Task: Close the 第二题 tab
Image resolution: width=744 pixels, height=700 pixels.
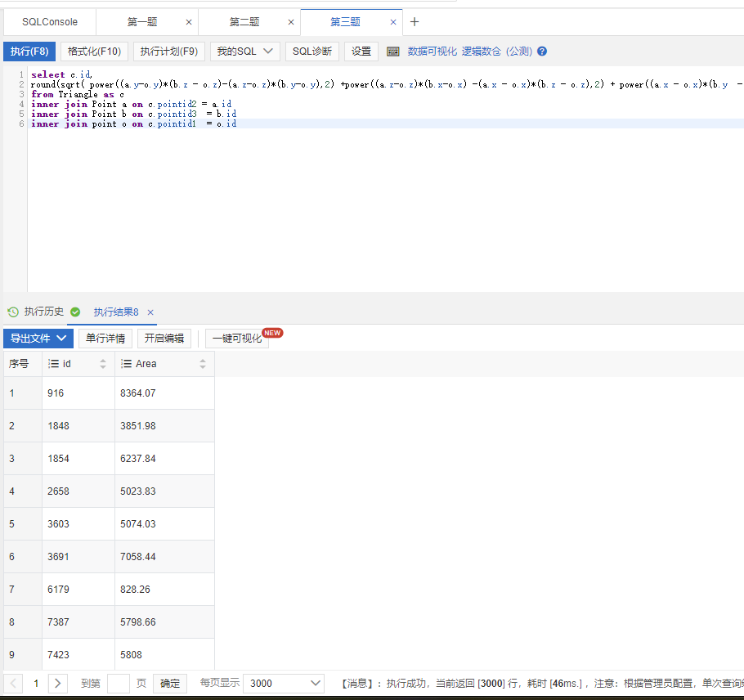Action: (291, 22)
